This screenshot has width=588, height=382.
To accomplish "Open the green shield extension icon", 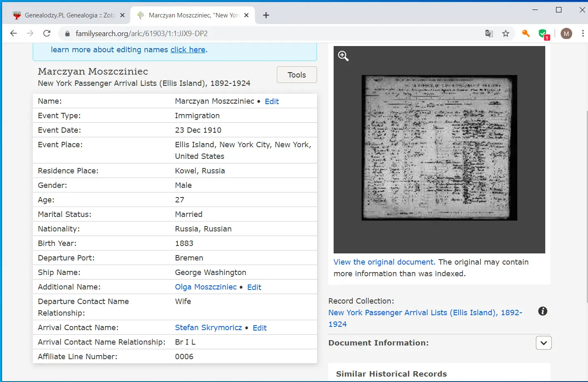I will tap(543, 34).
